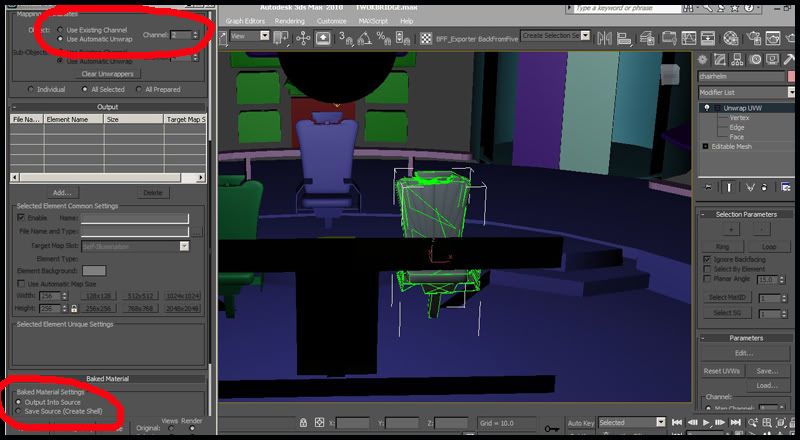The height and width of the screenshot is (440, 800).
Task: Open Schematic View icon
Action: click(708, 38)
